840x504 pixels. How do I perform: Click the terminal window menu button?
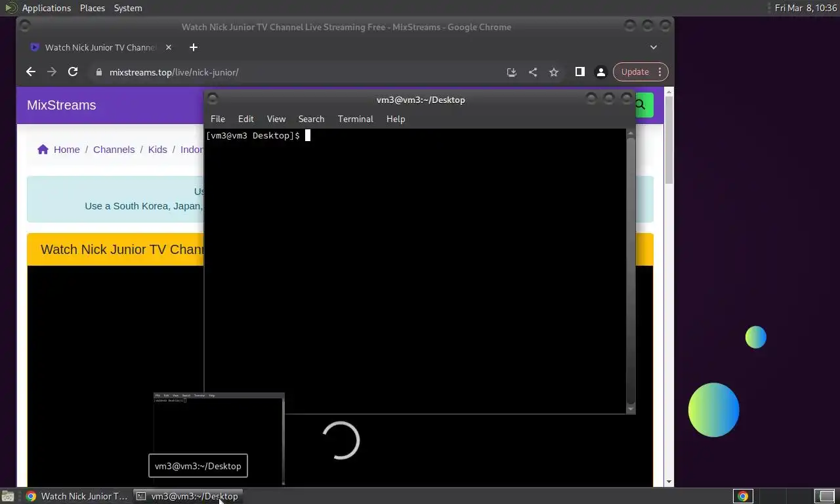pyautogui.click(x=213, y=99)
